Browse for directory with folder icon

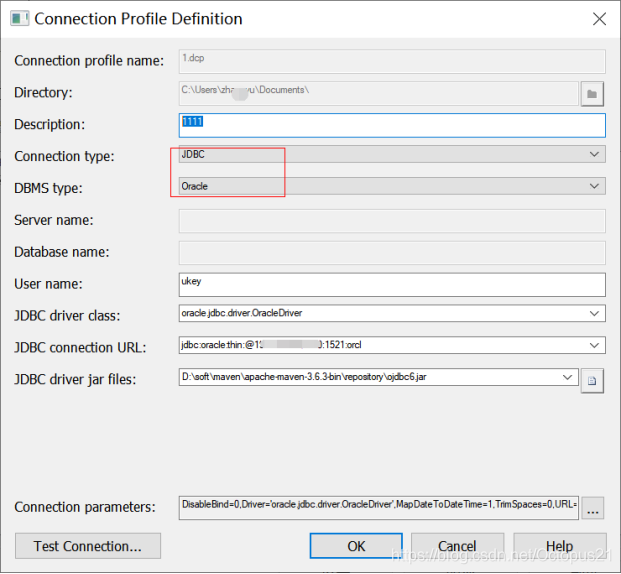(x=592, y=94)
